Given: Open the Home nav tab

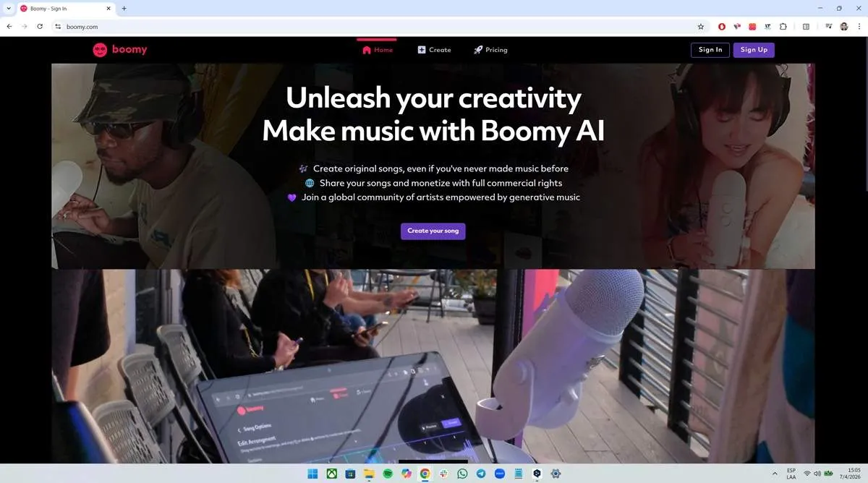Looking at the screenshot, I should tap(377, 50).
